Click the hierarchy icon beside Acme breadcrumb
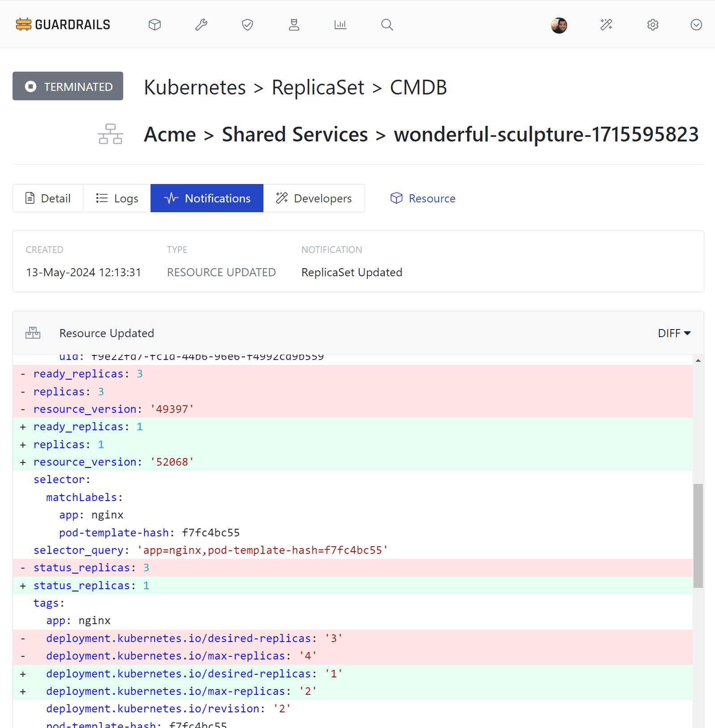 tap(110, 134)
